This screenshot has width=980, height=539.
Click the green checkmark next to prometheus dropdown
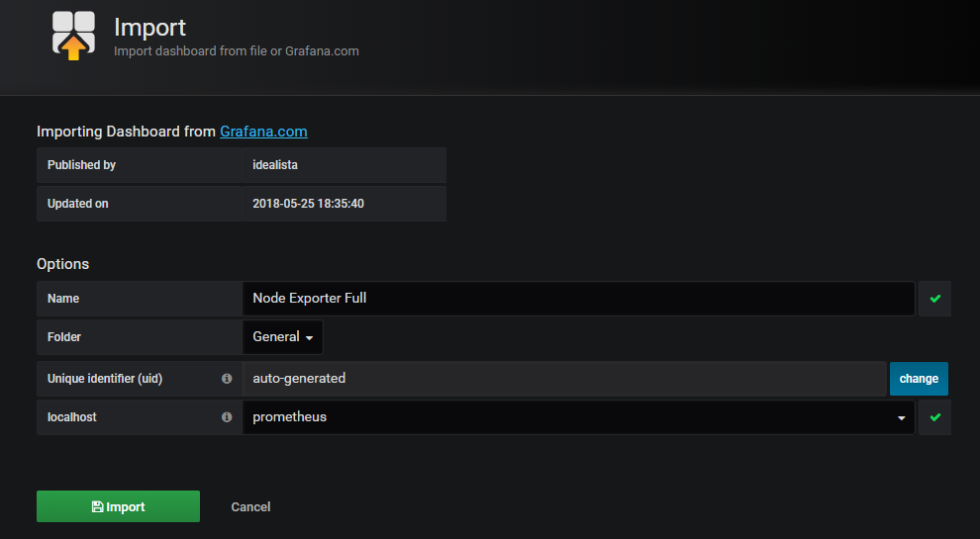[x=935, y=417]
